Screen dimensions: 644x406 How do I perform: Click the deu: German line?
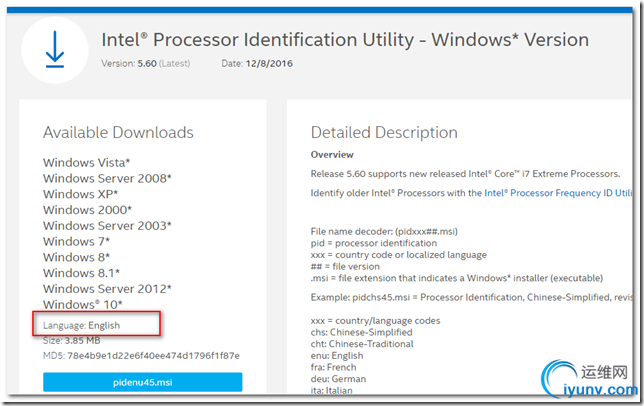338,379
